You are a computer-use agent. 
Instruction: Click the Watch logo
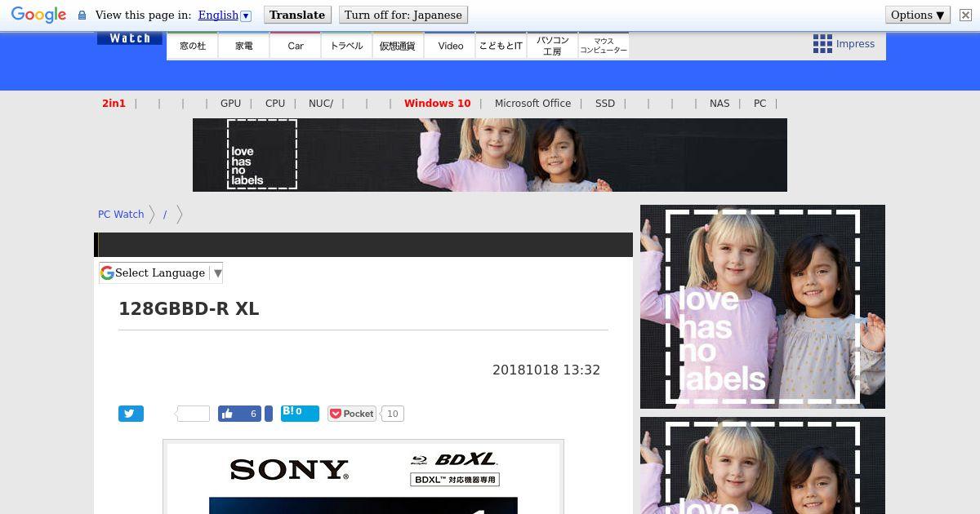pos(130,38)
